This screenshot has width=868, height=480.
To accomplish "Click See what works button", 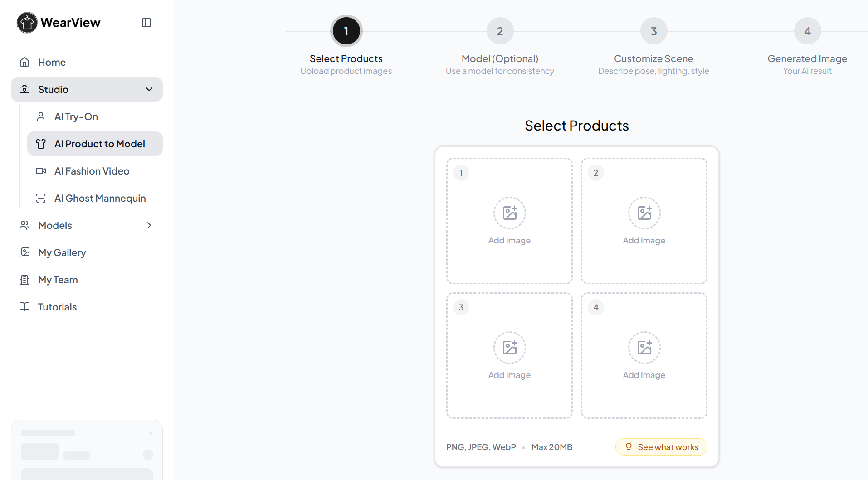I will (661, 447).
